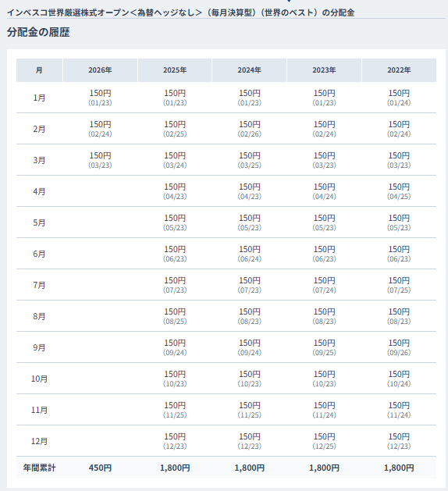448x491 pixels.
Task: Click the 12月 row label
Action: click(39, 441)
